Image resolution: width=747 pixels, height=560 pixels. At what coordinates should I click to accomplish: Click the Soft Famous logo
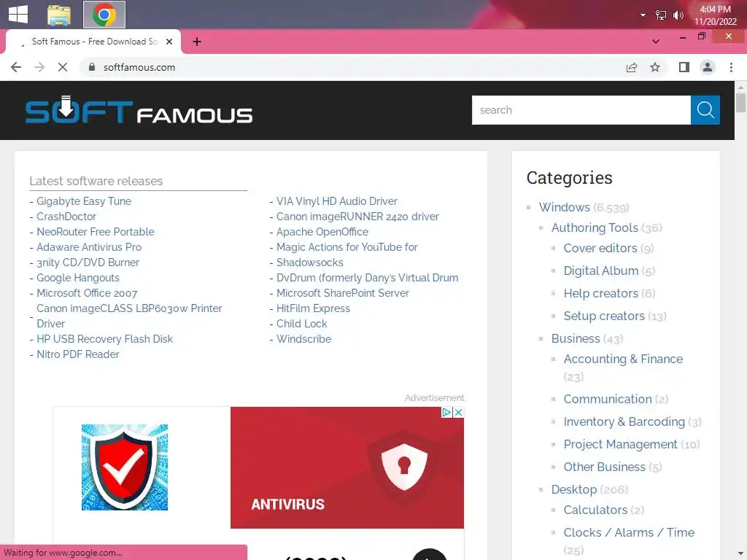[x=139, y=110]
